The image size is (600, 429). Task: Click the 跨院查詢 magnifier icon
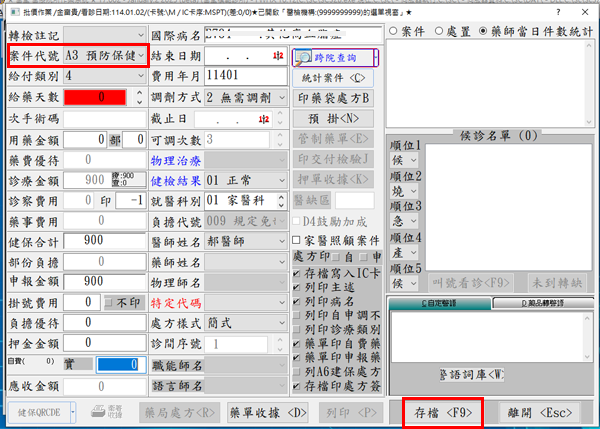coord(301,57)
